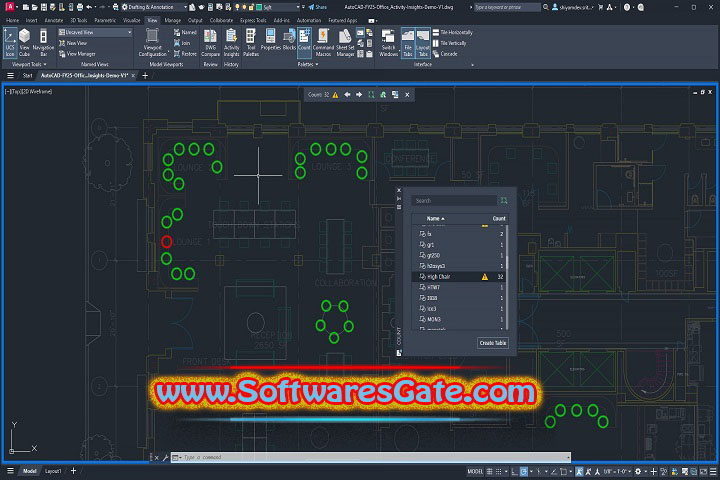This screenshot has width=720, height=480.
Task: Open the Command Macros palette
Action: click(323, 42)
